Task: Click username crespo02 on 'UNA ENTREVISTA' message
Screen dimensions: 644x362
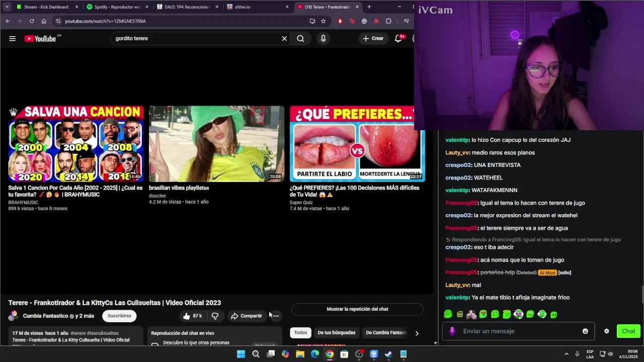Action: click(458, 165)
